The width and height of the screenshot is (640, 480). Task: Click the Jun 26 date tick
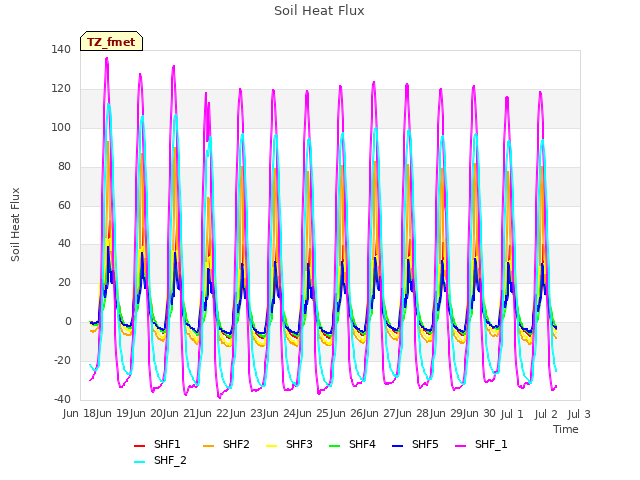346,414
